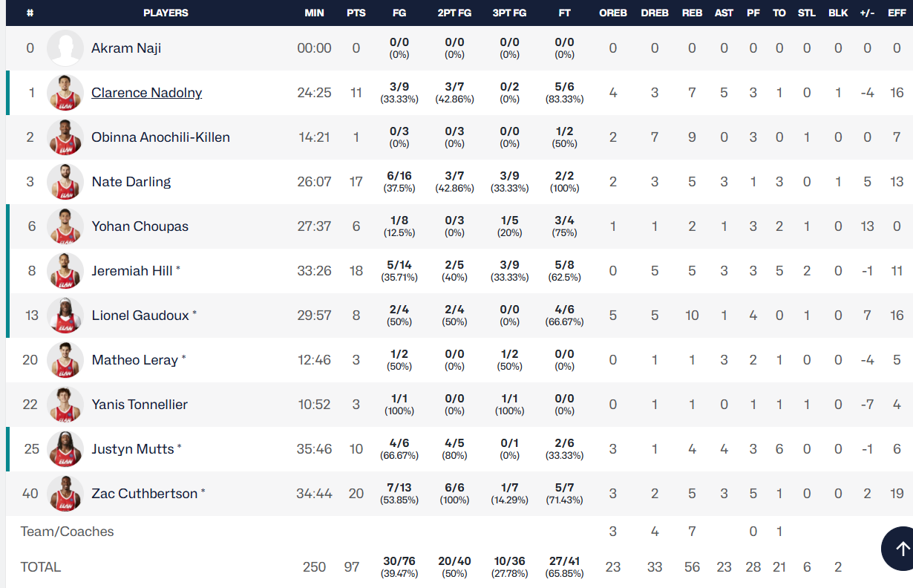This screenshot has width=913, height=588.
Task: Click the 3PT FG column header
Action: pyautogui.click(x=509, y=13)
